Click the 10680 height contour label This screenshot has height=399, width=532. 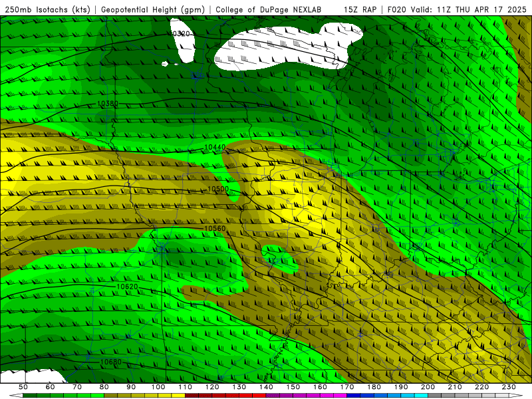[111, 362]
